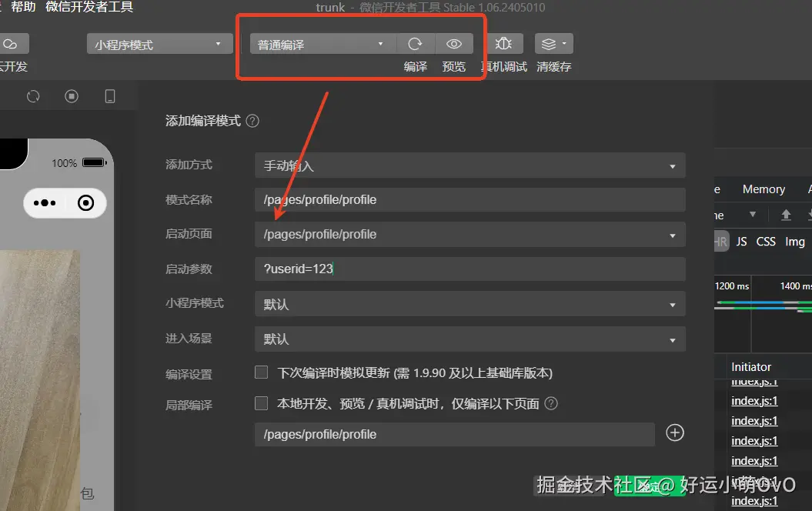Click help icon beside 添加编译模式
The width and height of the screenshot is (812, 511).
coord(252,121)
